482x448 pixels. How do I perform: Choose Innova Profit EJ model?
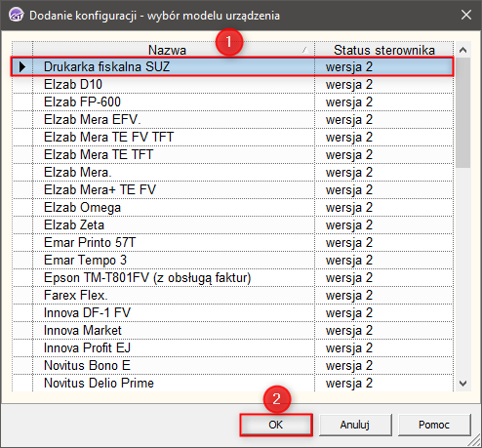click(233, 348)
